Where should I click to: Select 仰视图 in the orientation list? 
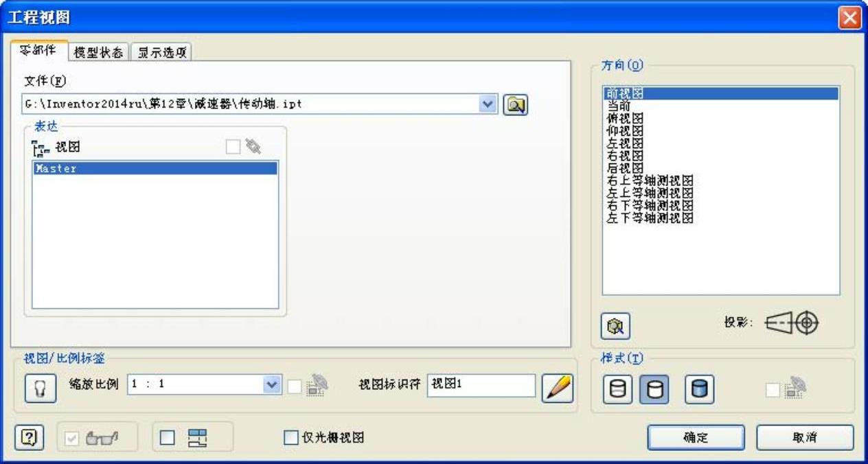(x=625, y=130)
